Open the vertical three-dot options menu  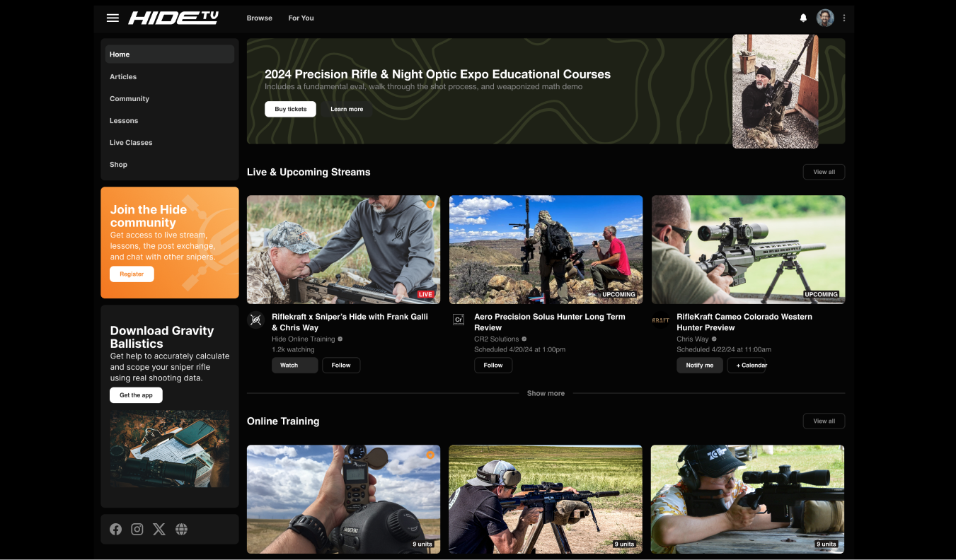click(844, 18)
